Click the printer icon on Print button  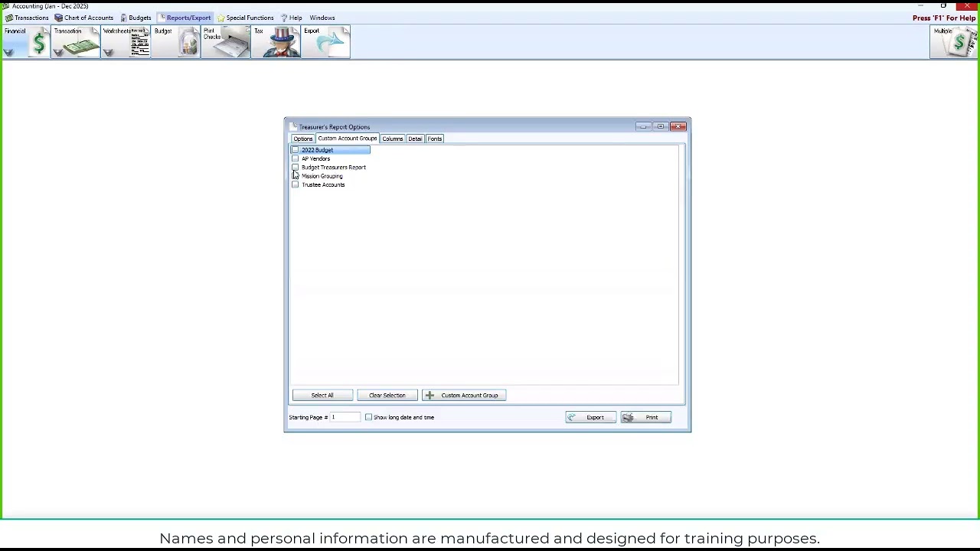click(x=628, y=418)
